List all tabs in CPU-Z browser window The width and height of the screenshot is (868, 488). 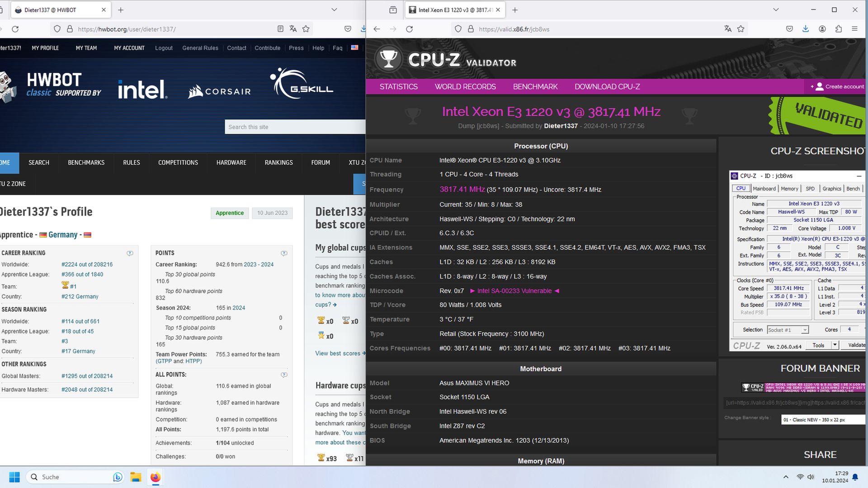(x=776, y=9)
